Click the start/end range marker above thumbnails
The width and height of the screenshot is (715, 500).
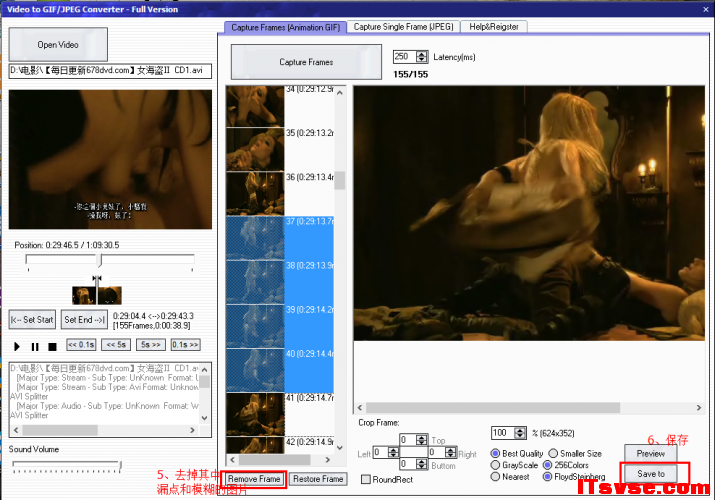97,278
